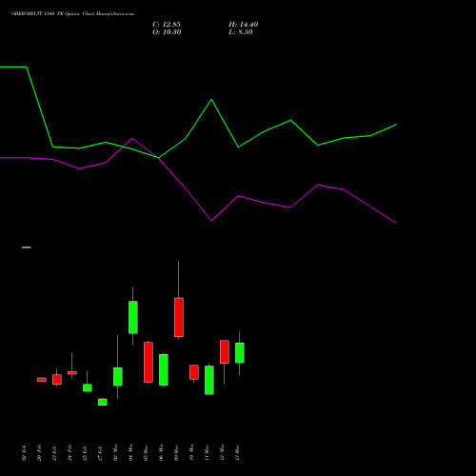Screen dimensions: 476x476
Task: Click the green indicator line at its peak
Action: 211,100
